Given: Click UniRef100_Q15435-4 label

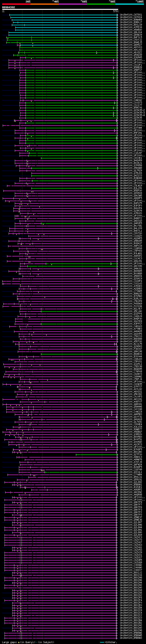Looking at the screenshot, I should (x=132, y=115).
